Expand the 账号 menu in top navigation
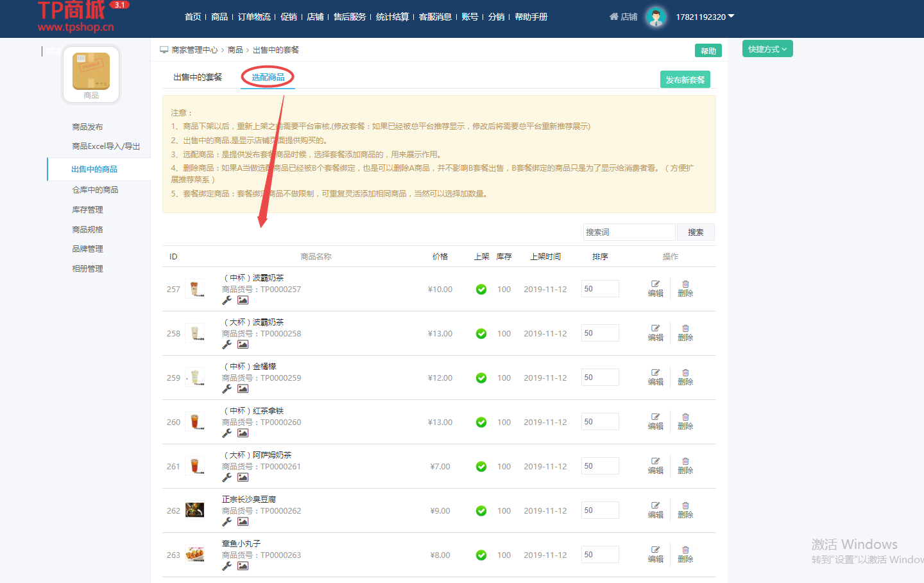This screenshot has width=924, height=583. (470, 17)
